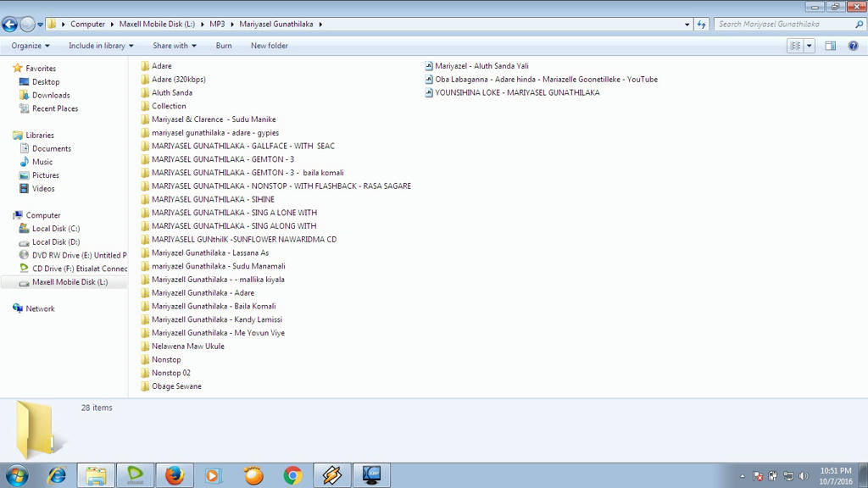Open Recent Places in the navigation pane
This screenshot has height=488, width=868.
(55, 108)
